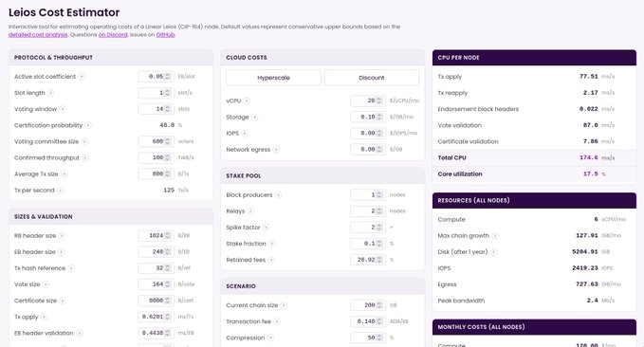This screenshot has height=347, width=644.
Task: Show info for Block producers
Action: [278, 195]
